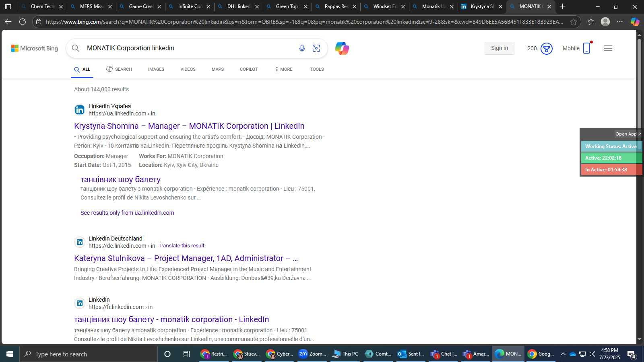The image size is (644, 362).
Task: Open танцівник шоу балету - monatik corporation result
Action: pos(171,319)
